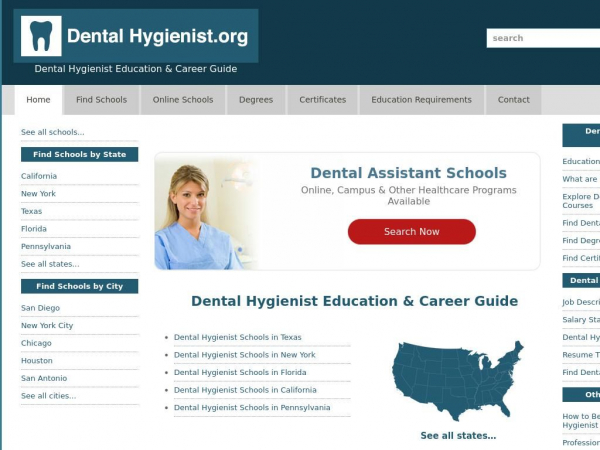
Task: Open Dental Hygienist Schools in California
Action: click(x=245, y=390)
